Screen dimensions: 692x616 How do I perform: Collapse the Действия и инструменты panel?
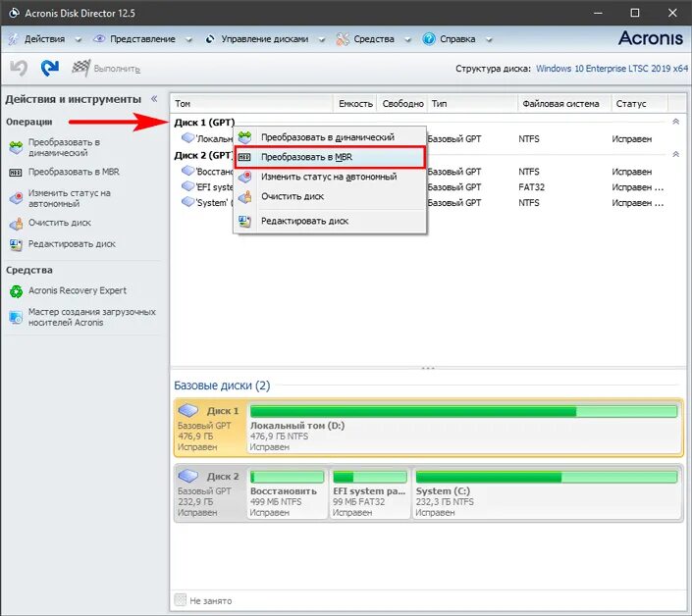point(154,99)
